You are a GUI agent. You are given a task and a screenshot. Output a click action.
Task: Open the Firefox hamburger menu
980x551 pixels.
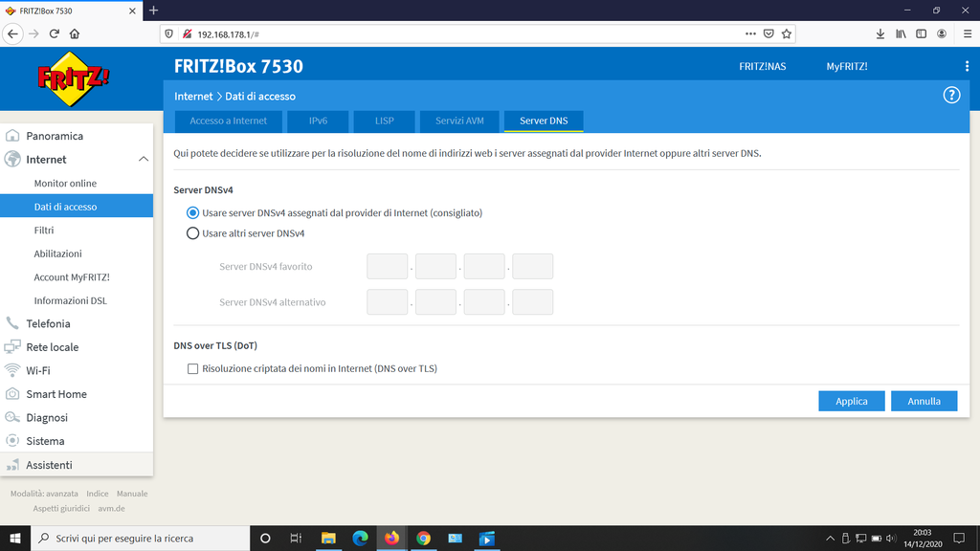(967, 33)
